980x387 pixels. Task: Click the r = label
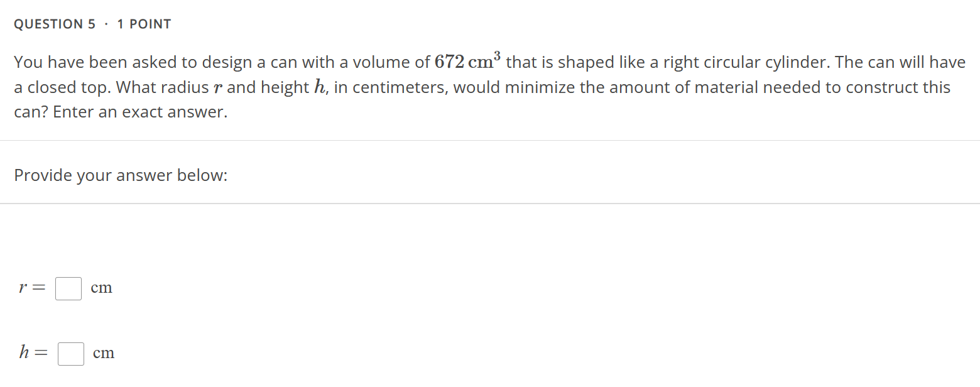point(31,288)
